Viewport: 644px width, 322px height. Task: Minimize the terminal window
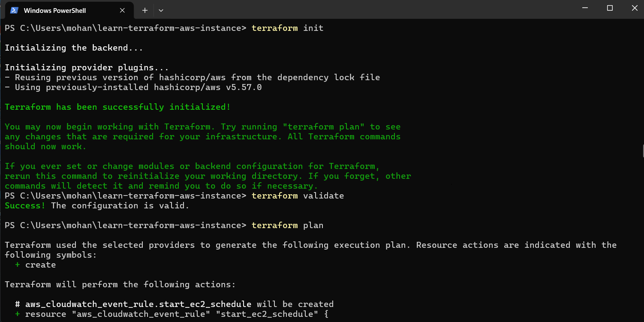pyautogui.click(x=585, y=8)
